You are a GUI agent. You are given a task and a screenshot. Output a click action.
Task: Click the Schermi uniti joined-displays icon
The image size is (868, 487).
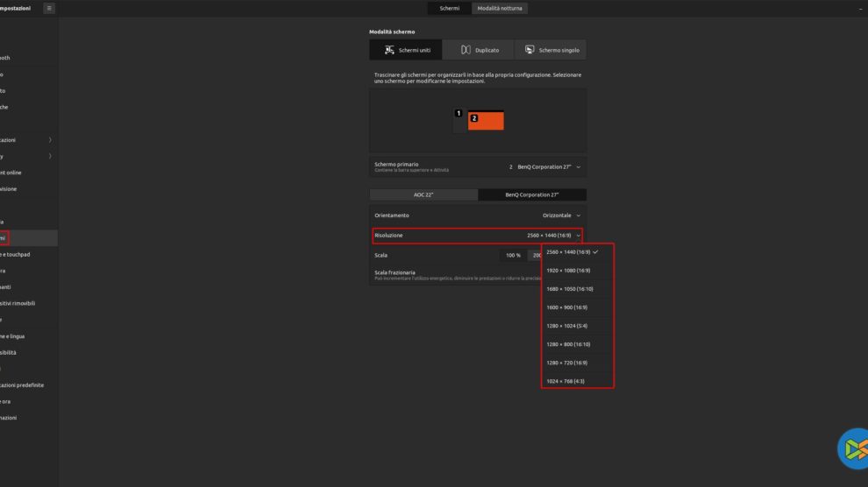click(389, 50)
